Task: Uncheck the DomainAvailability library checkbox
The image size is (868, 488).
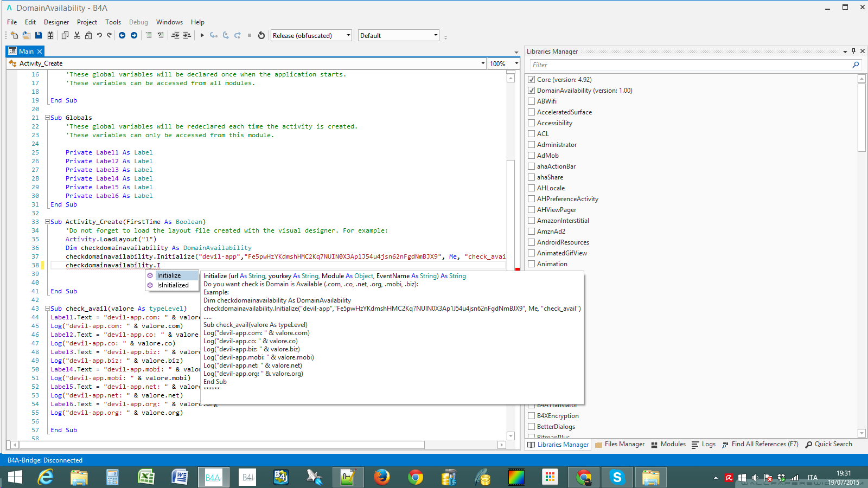Action: [x=532, y=91]
